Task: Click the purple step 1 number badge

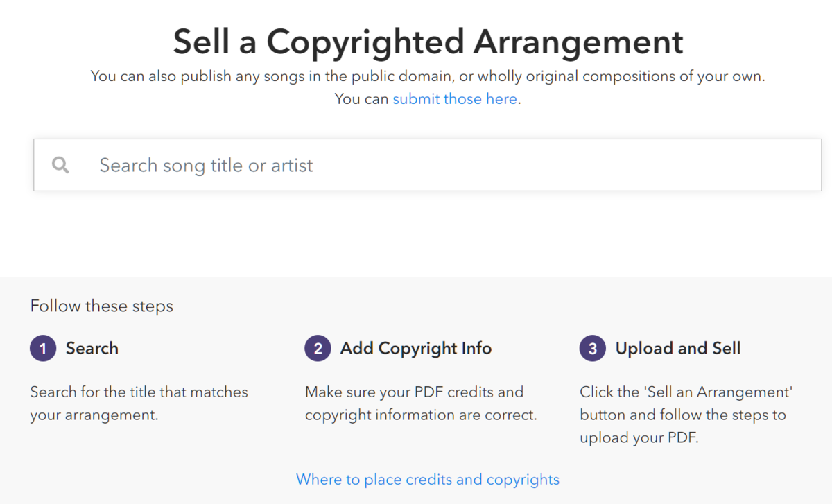Action: coord(43,348)
